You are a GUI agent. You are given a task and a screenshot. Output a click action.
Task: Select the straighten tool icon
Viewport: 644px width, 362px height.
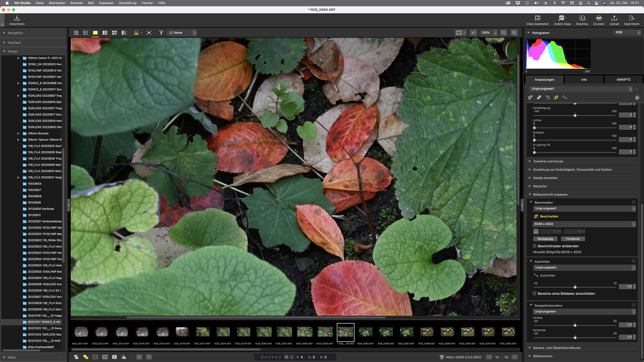pos(565,97)
